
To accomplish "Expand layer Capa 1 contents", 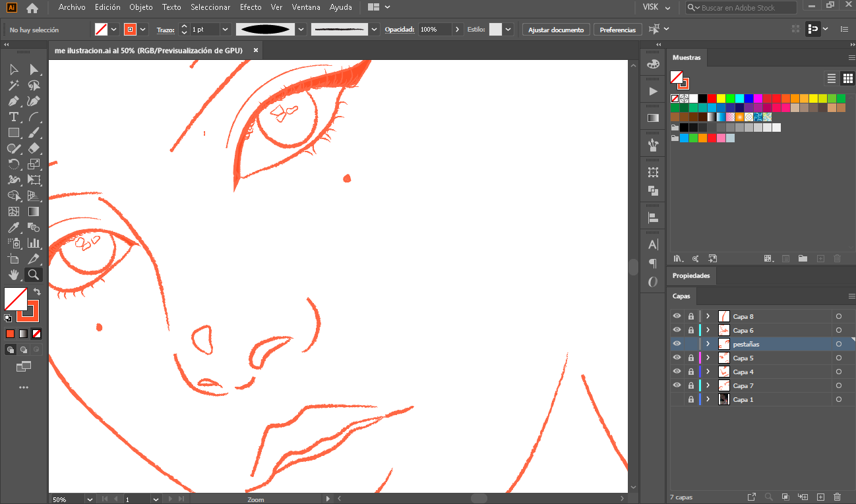I will click(708, 399).
